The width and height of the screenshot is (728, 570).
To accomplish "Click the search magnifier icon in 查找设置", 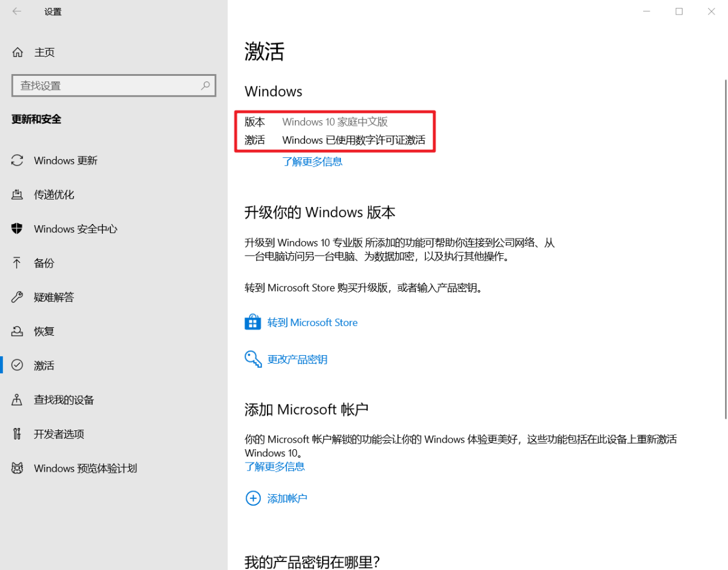I will coord(206,86).
